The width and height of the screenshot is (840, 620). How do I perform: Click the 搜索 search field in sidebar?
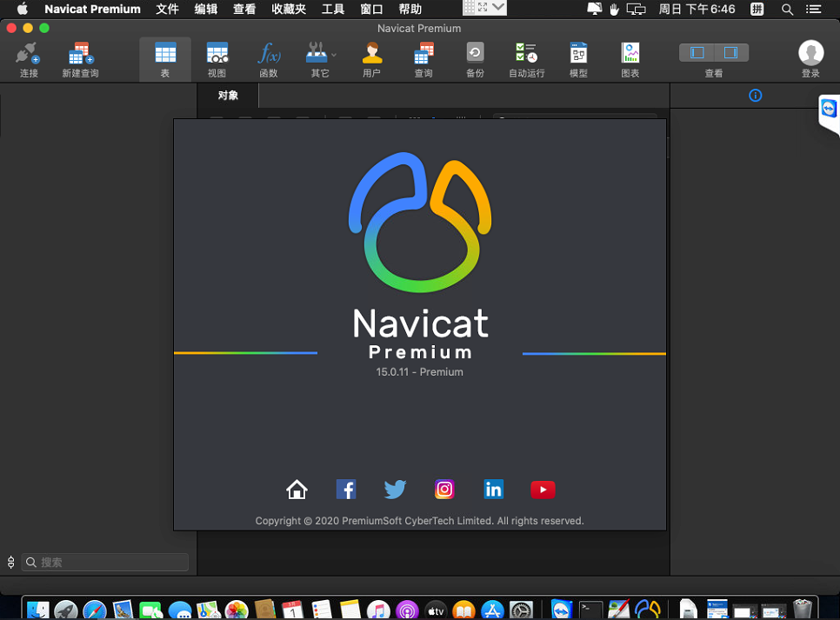(x=105, y=562)
